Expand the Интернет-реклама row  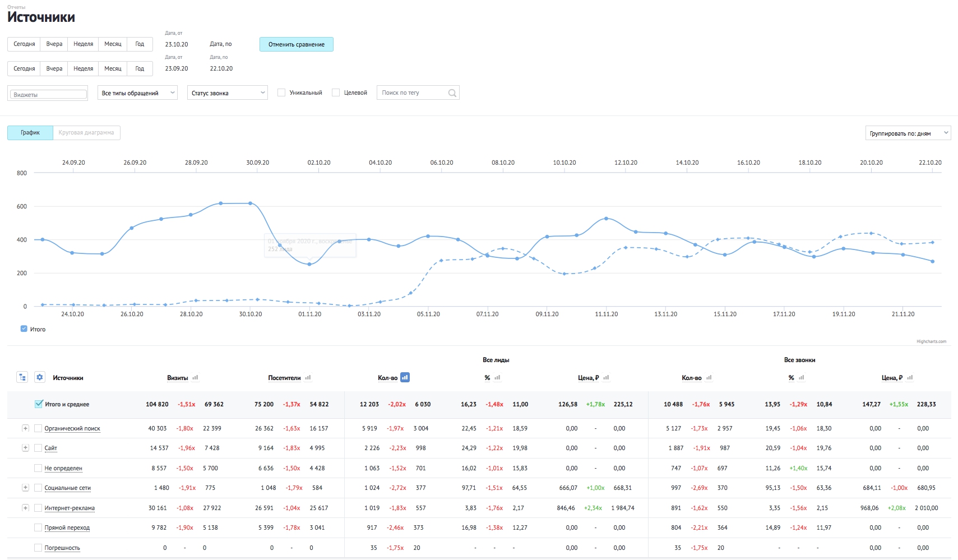(25, 508)
